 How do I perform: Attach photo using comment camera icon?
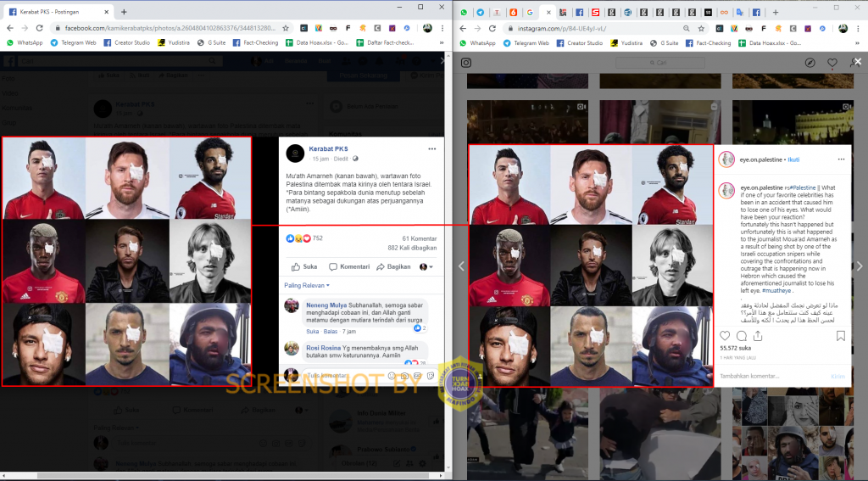(x=404, y=376)
